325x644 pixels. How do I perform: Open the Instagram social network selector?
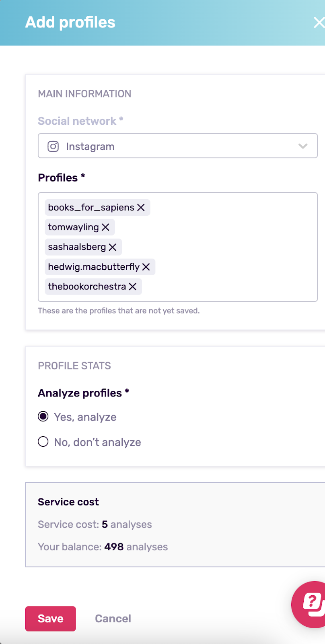[178, 146]
